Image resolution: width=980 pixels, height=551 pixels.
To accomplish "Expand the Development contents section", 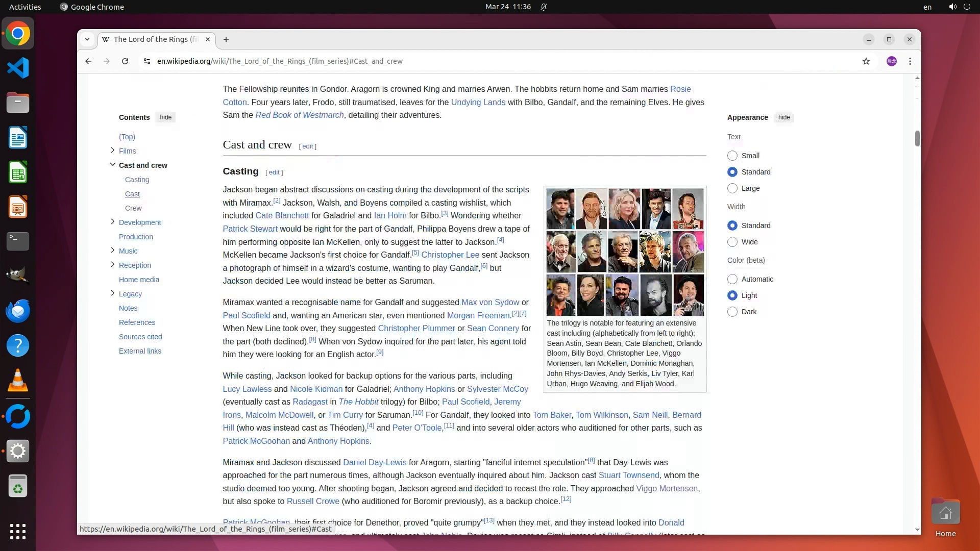I will pos(113,221).
